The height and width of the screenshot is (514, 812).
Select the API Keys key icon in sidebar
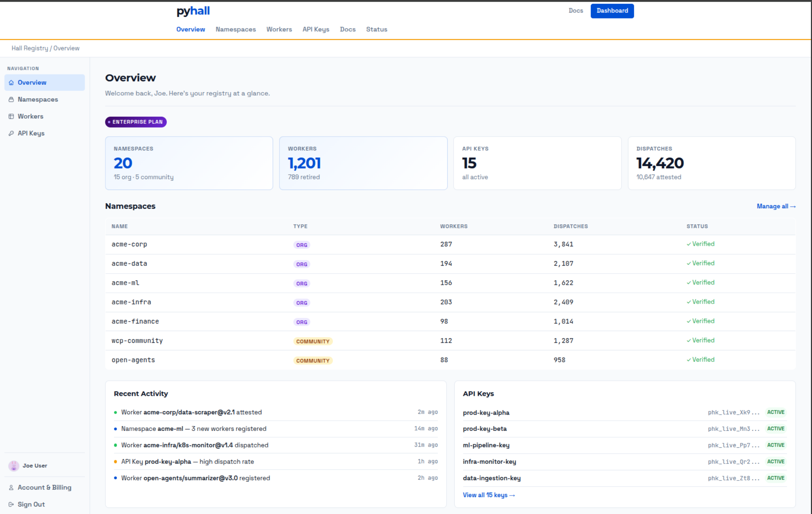(x=11, y=133)
